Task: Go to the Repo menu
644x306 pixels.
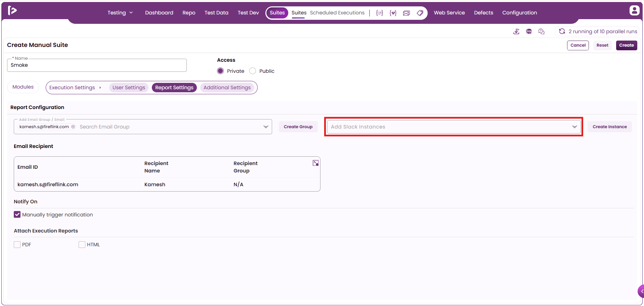Action: coord(189,13)
